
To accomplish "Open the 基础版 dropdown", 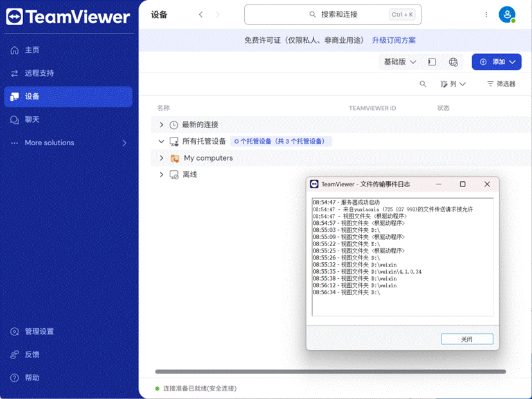I will (400, 62).
